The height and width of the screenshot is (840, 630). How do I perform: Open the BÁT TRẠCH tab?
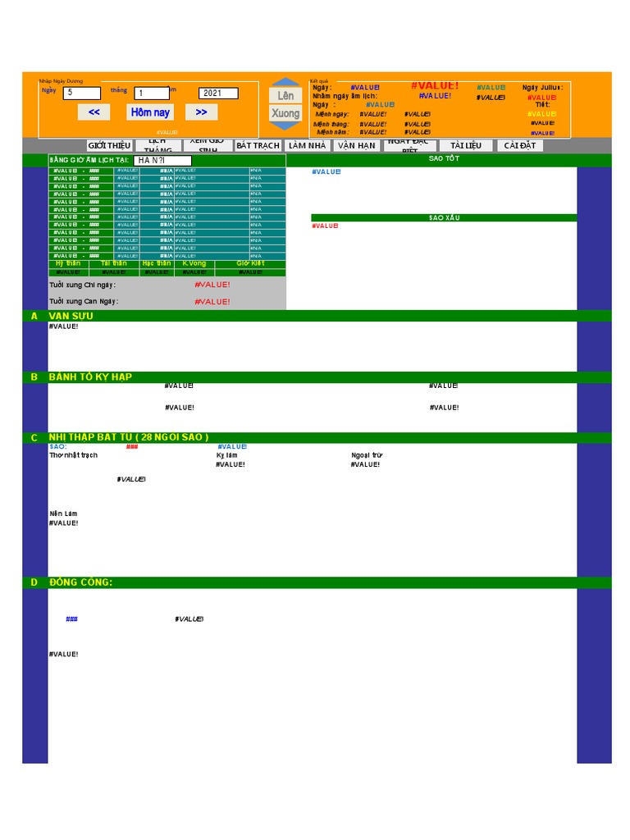pos(258,146)
